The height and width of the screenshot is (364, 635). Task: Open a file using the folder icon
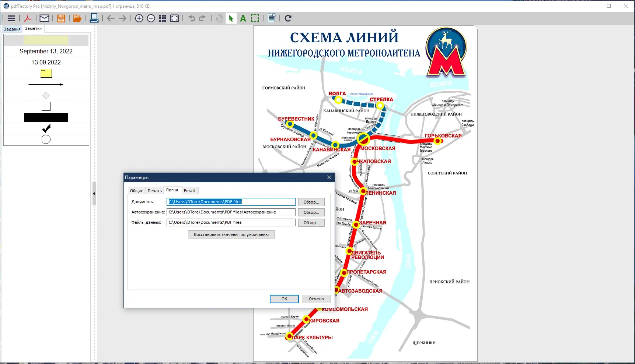point(77,18)
